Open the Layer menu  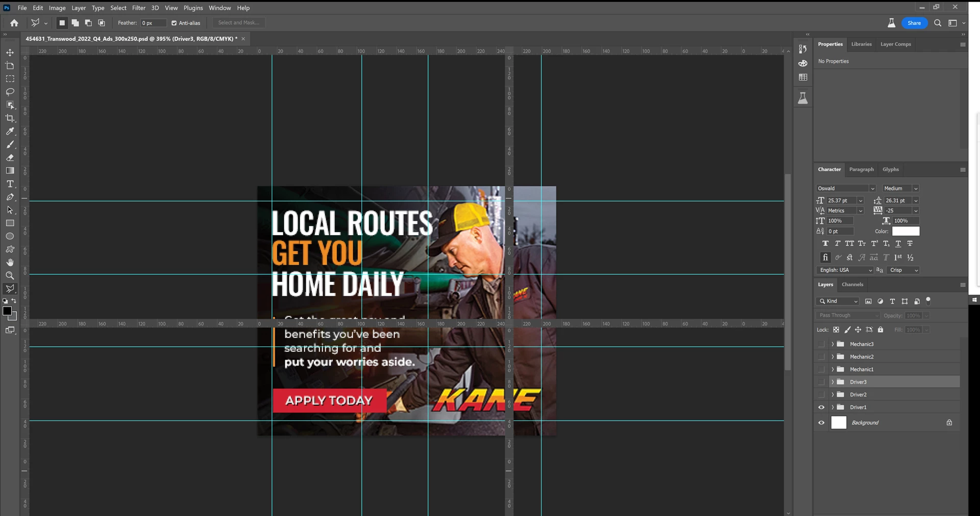click(x=79, y=8)
